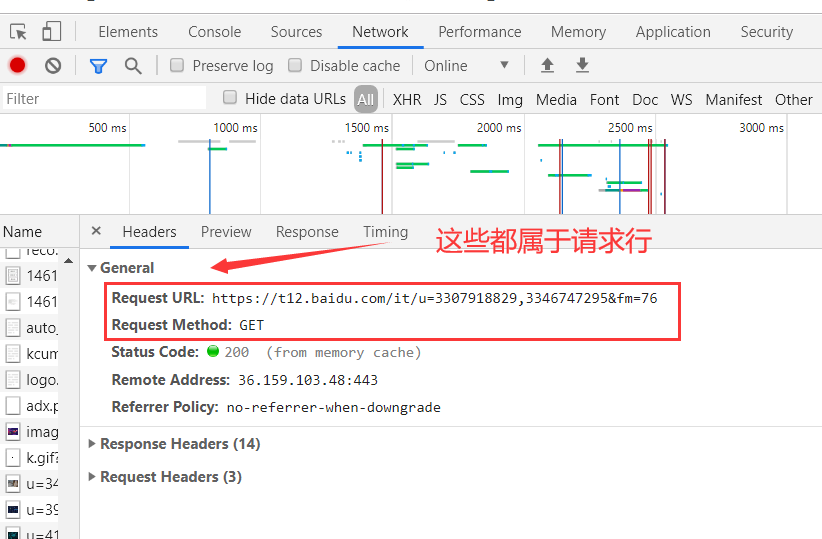Image resolution: width=822 pixels, height=539 pixels.
Task: Switch to the Response tab
Action: click(307, 232)
